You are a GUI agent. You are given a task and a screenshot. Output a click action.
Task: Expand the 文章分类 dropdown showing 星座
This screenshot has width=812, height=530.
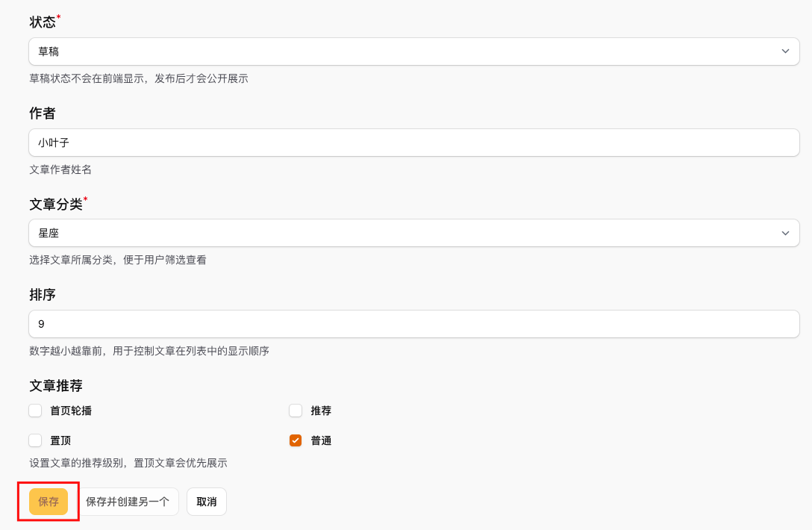403,233
